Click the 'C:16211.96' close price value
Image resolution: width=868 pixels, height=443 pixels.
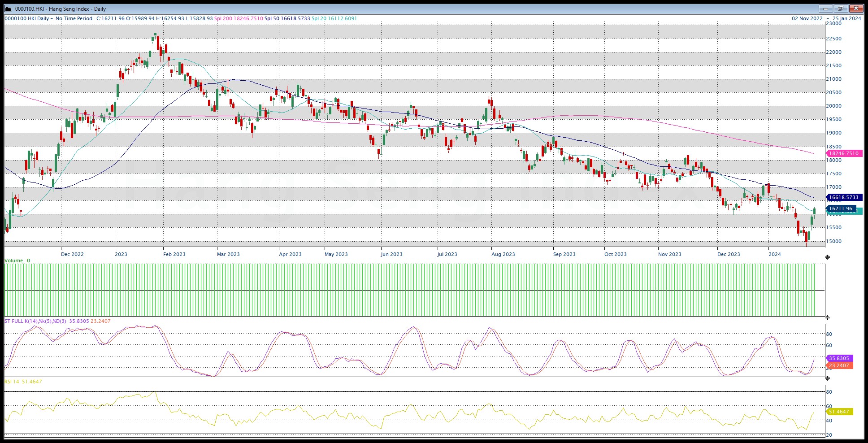point(110,18)
